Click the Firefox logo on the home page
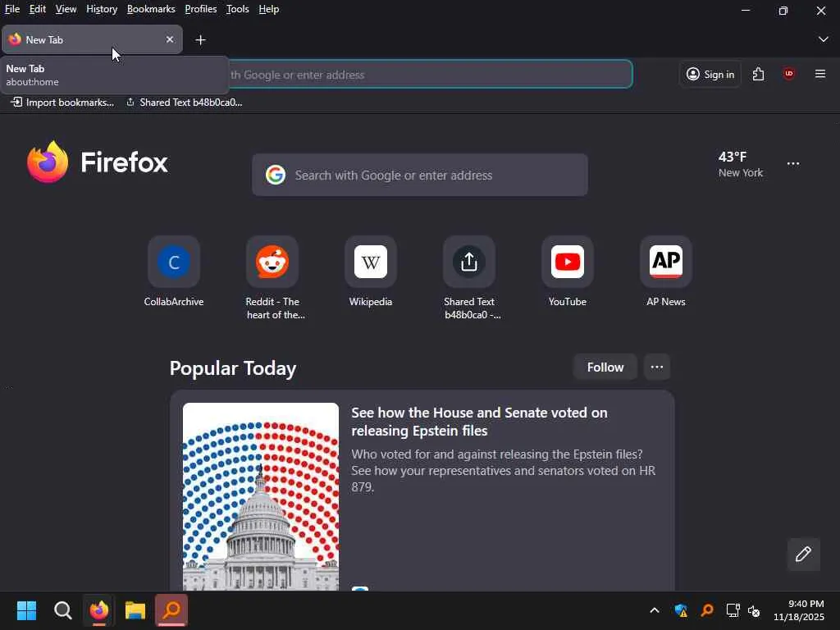This screenshot has height=630, width=840. (x=98, y=162)
